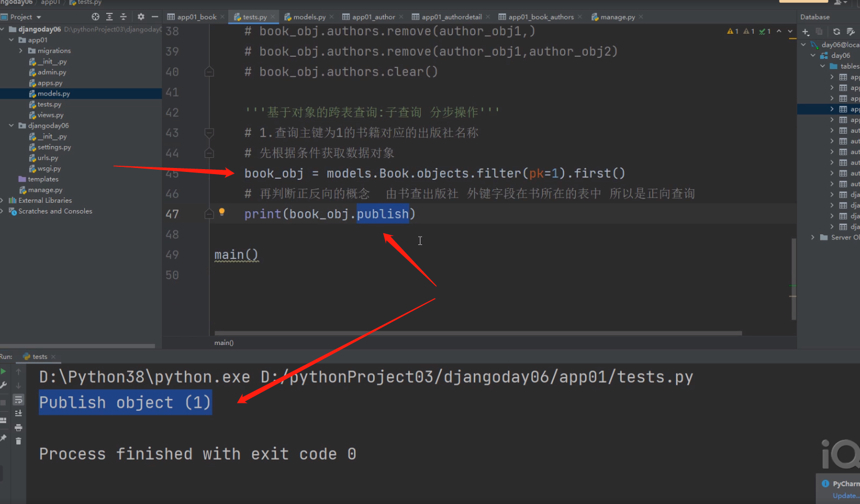
Task: Collapse the app01 folder
Action: (11, 40)
